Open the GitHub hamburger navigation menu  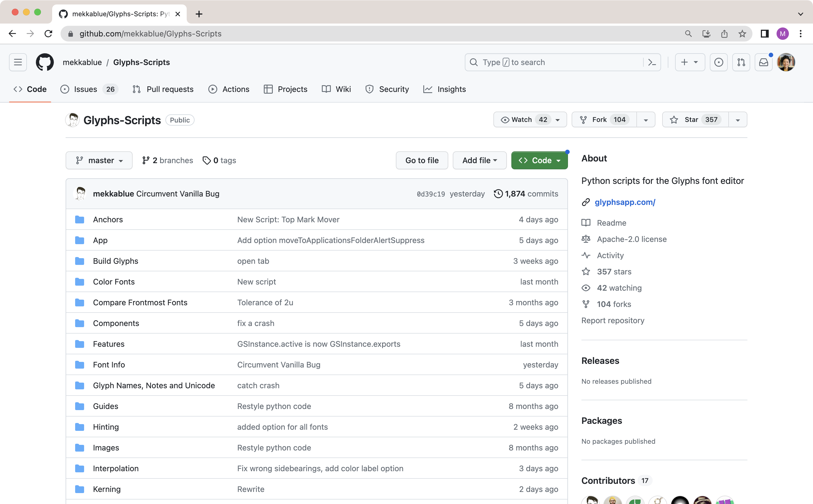[x=18, y=62]
